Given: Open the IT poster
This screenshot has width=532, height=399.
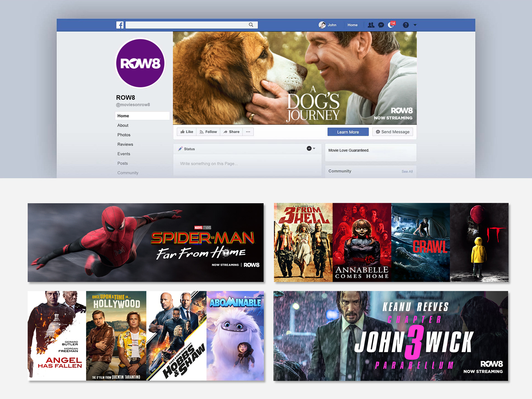Looking at the screenshot, I should pos(479,243).
